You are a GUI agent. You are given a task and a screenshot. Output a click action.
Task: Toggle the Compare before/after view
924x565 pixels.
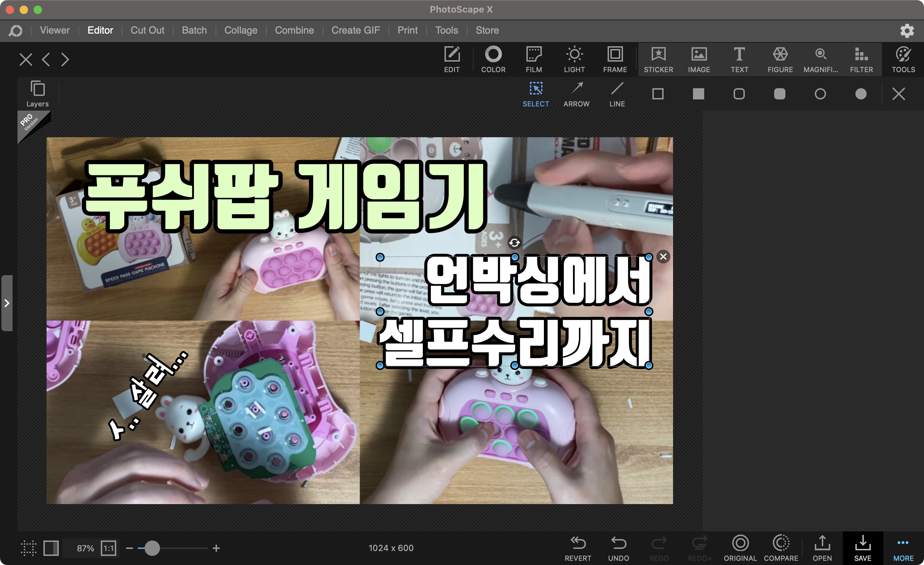pos(781,548)
